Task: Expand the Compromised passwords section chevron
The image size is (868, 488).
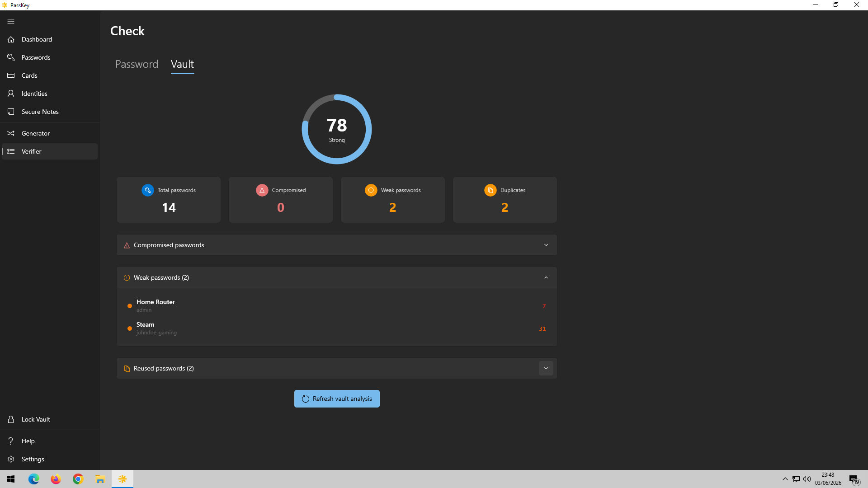Action: click(x=546, y=245)
